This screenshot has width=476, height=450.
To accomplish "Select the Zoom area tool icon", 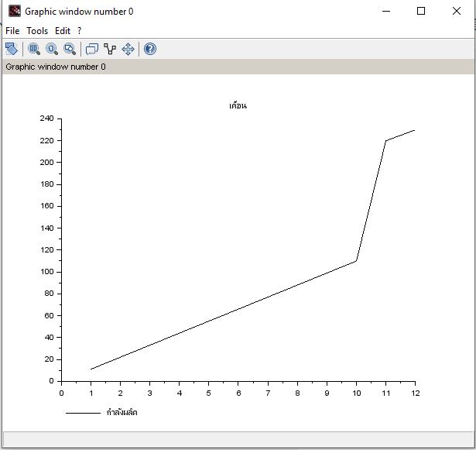I will 34,49.
